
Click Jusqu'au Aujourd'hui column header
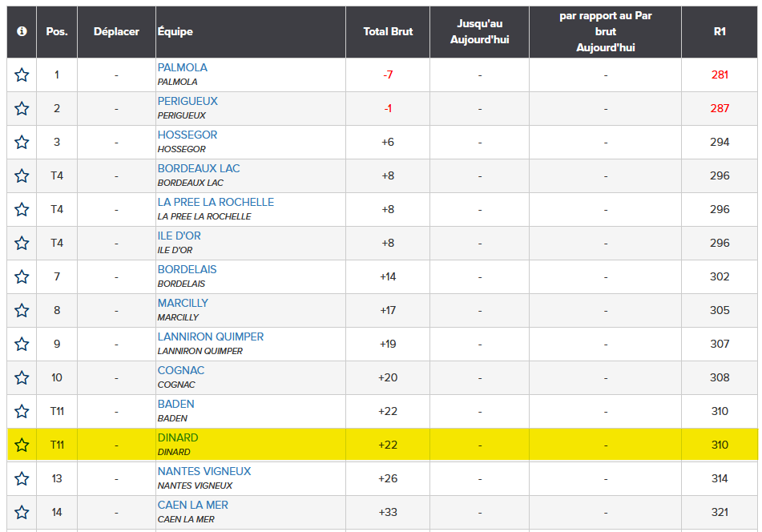480,31
